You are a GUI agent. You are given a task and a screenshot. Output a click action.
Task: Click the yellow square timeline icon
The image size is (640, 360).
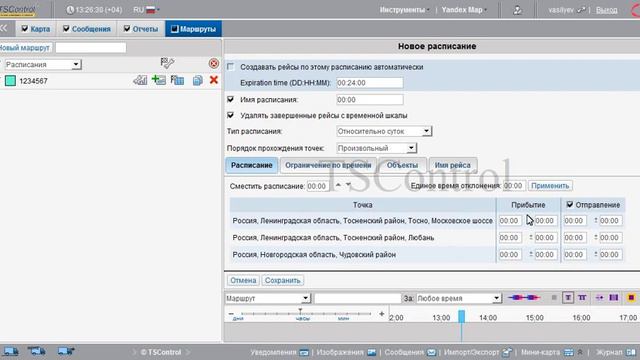pyautogui.click(x=631, y=298)
